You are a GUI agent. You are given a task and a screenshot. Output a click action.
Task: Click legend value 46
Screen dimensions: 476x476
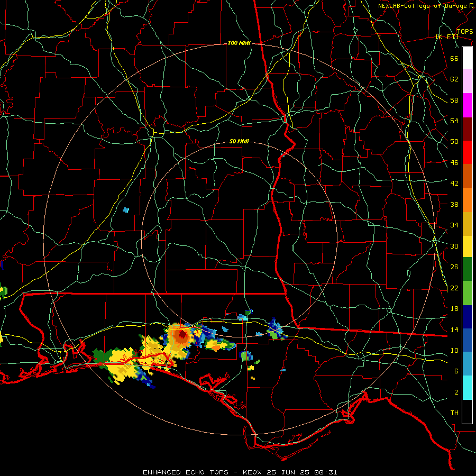tap(454, 163)
